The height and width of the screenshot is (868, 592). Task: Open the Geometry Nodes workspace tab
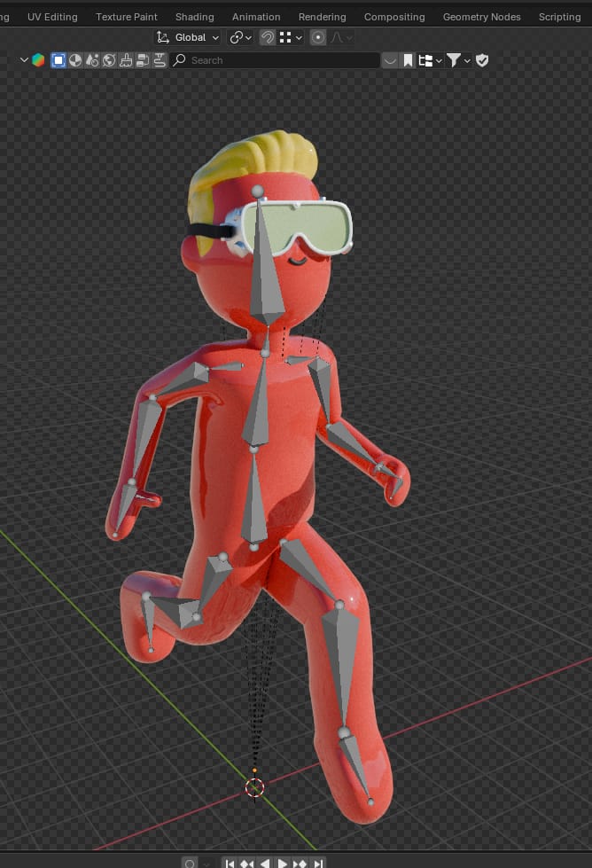[481, 17]
